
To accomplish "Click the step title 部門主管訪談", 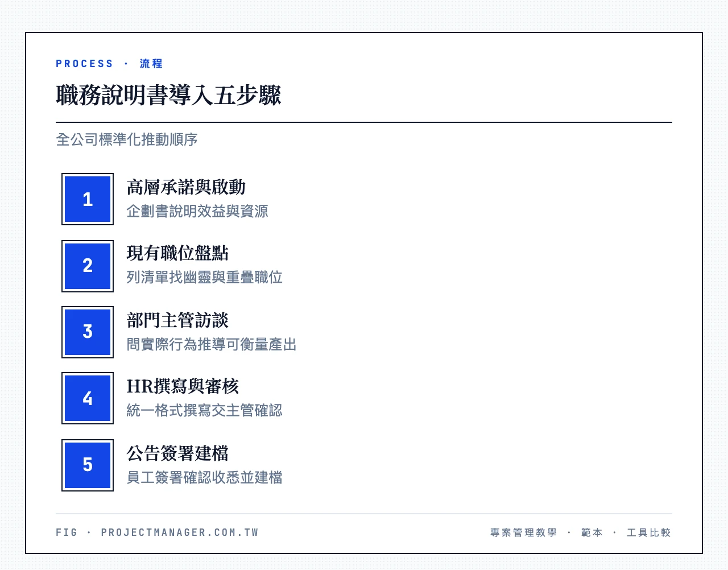I will coord(177,320).
